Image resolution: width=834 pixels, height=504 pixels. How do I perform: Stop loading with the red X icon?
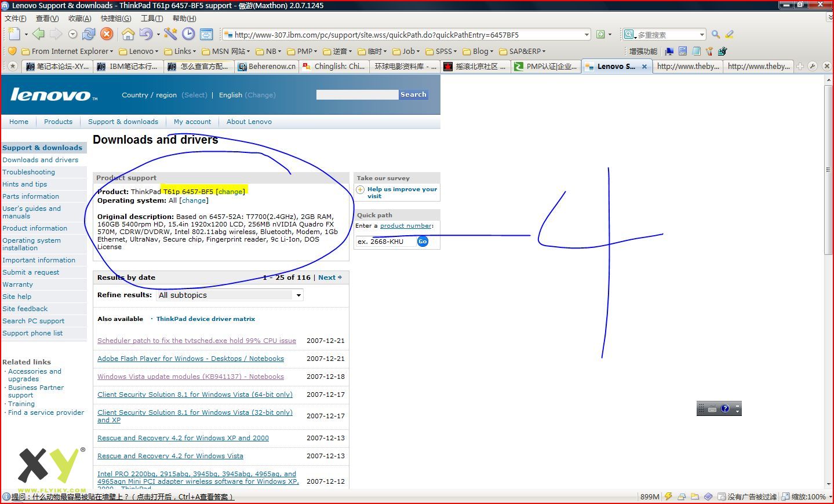107,34
